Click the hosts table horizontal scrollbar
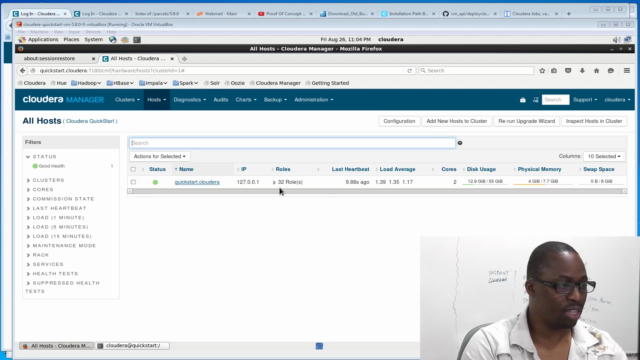The height and width of the screenshot is (360, 640). (377, 191)
